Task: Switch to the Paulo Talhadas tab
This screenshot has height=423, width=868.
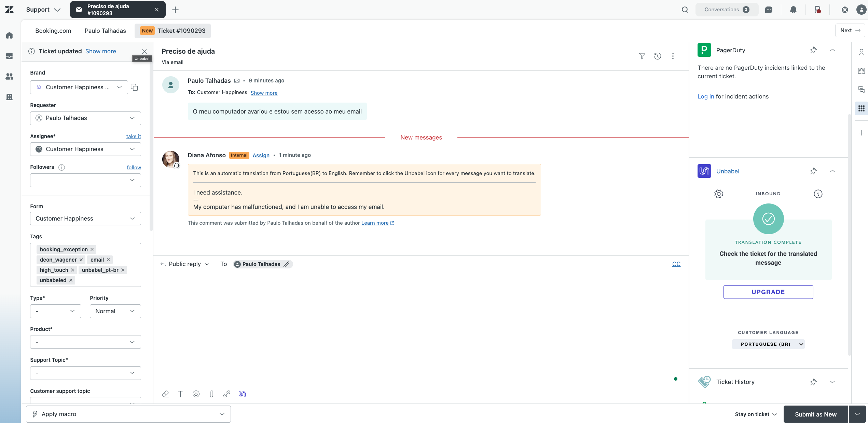Action: point(105,31)
